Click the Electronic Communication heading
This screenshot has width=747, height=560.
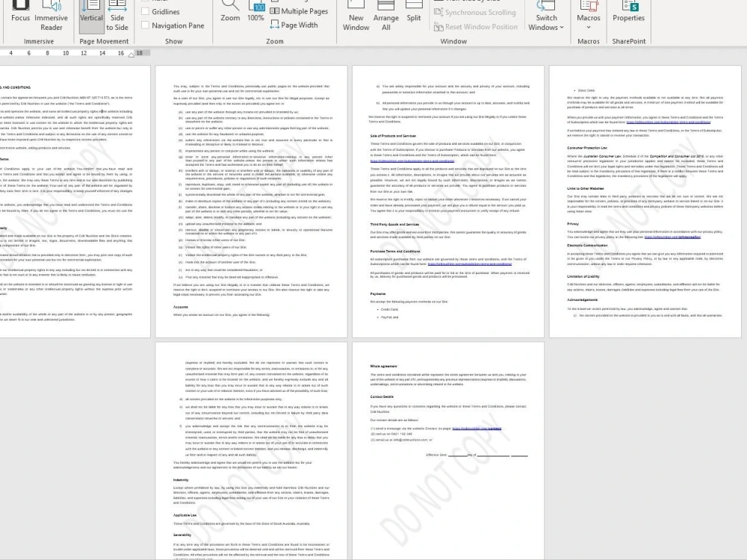click(x=587, y=246)
